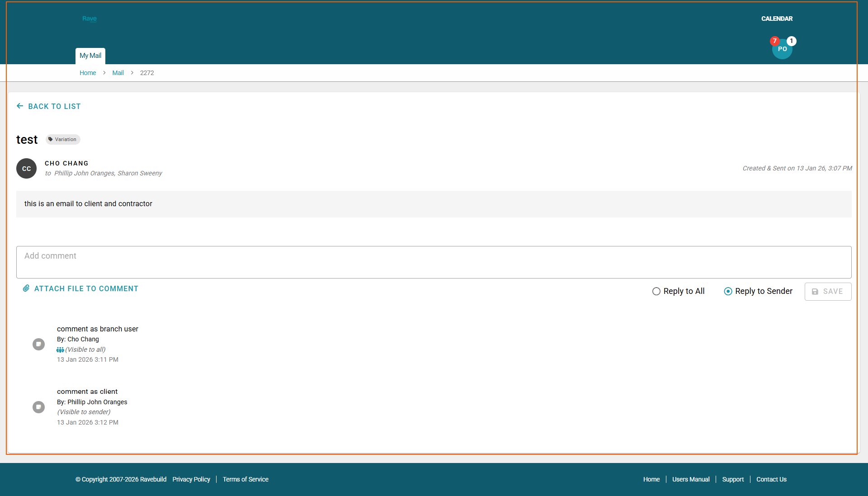Click the visible-to-all people icon
This screenshot has height=496, width=868.
click(60, 350)
